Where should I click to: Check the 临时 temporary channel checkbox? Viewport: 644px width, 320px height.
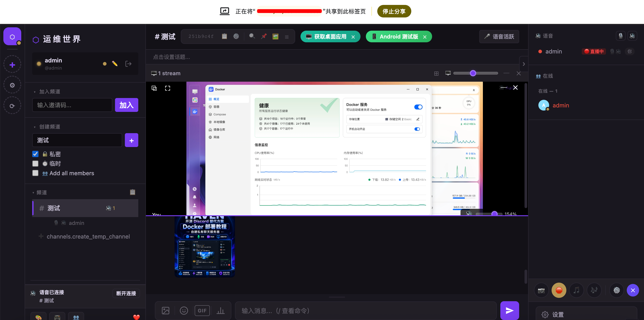(35, 164)
